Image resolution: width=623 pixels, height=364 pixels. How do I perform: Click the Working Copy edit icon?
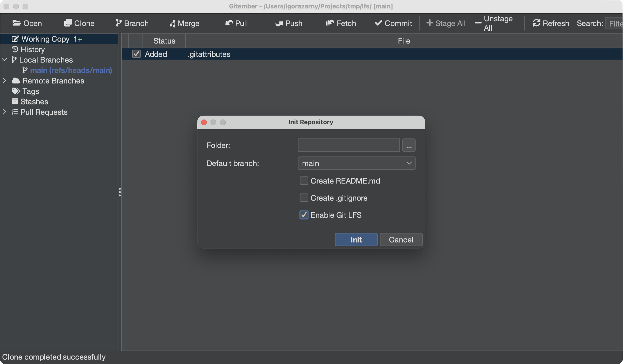click(x=15, y=39)
